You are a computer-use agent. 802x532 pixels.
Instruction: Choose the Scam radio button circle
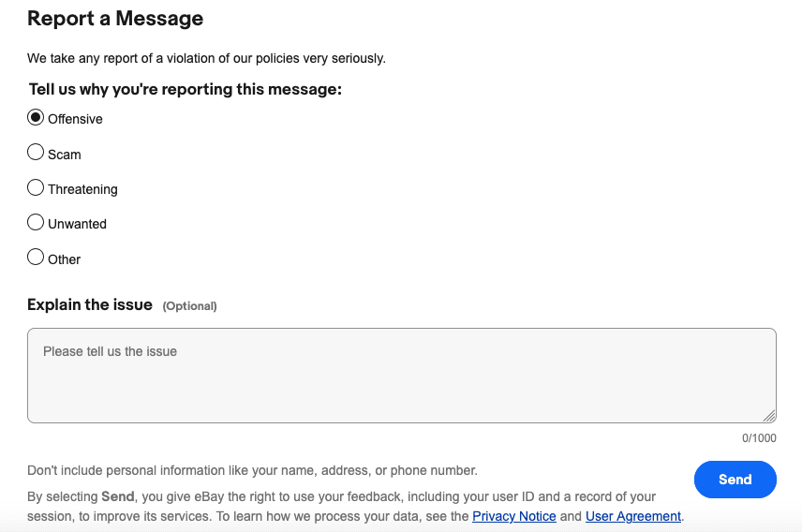(36, 152)
